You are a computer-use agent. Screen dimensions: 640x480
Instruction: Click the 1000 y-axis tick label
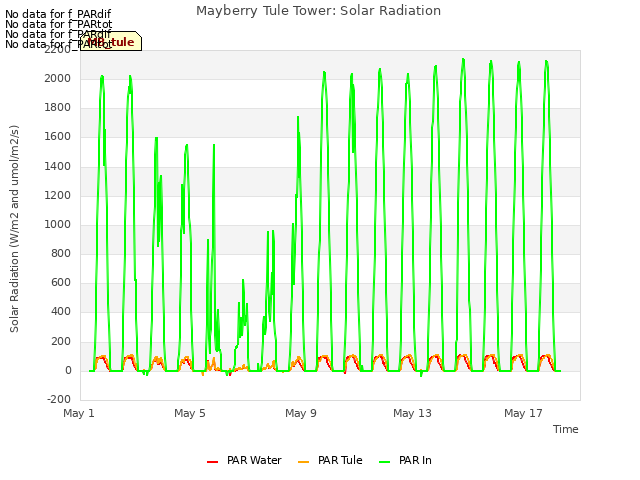58,224
